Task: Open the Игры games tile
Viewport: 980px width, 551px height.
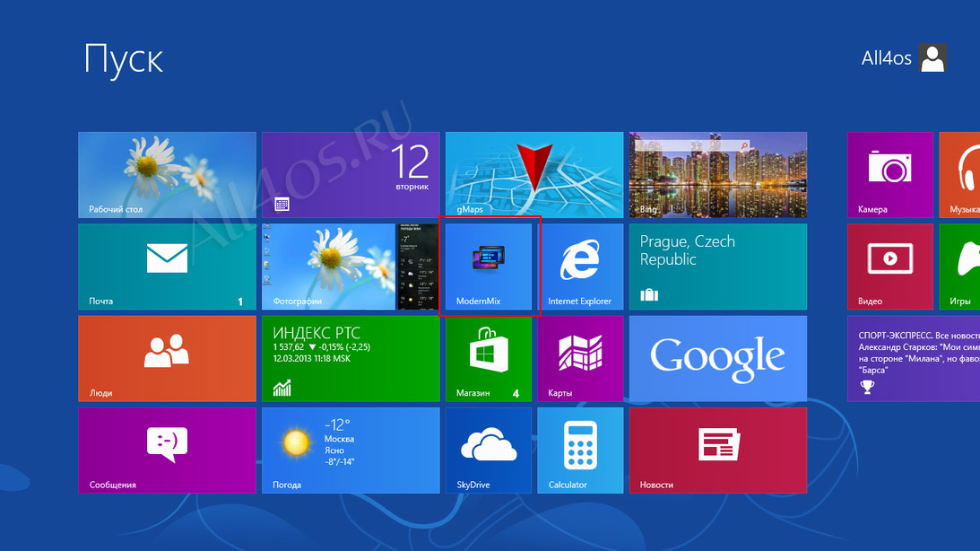Action: pos(959,267)
